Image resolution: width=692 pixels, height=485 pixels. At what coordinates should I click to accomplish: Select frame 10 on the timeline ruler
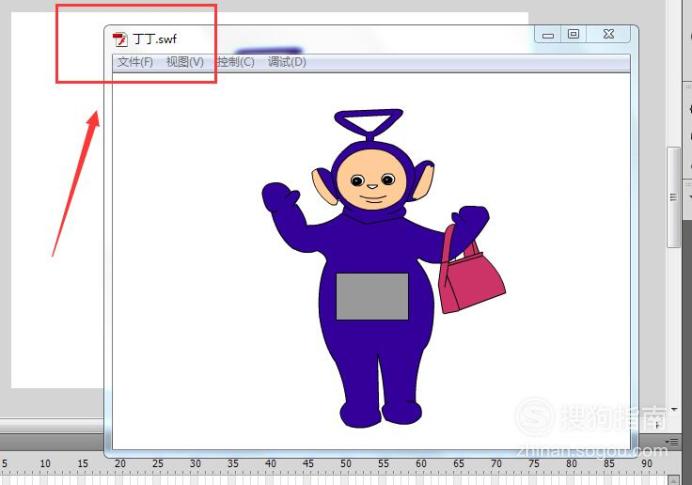pos(45,464)
